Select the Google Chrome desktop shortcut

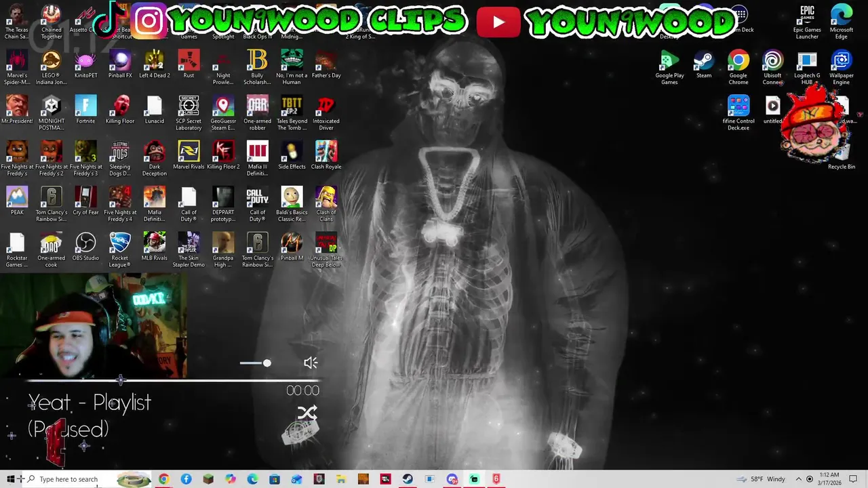pyautogui.click(x=738, y=67)
